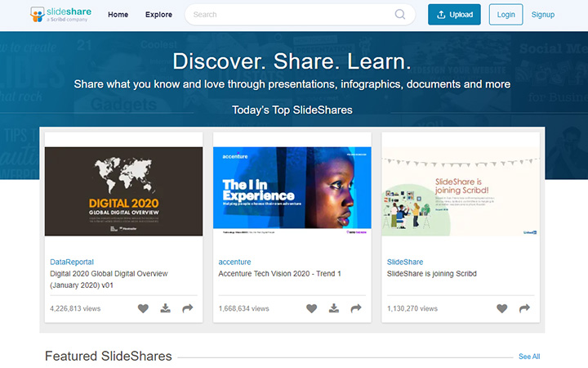Open 'Digital 2020 Global Digital Overview' title
This screenshot has width=588, height=368.
[109, 280]
